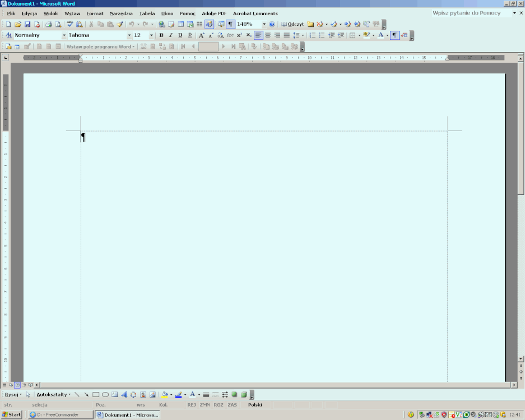Toggle Bold formatting

point(161,35)
